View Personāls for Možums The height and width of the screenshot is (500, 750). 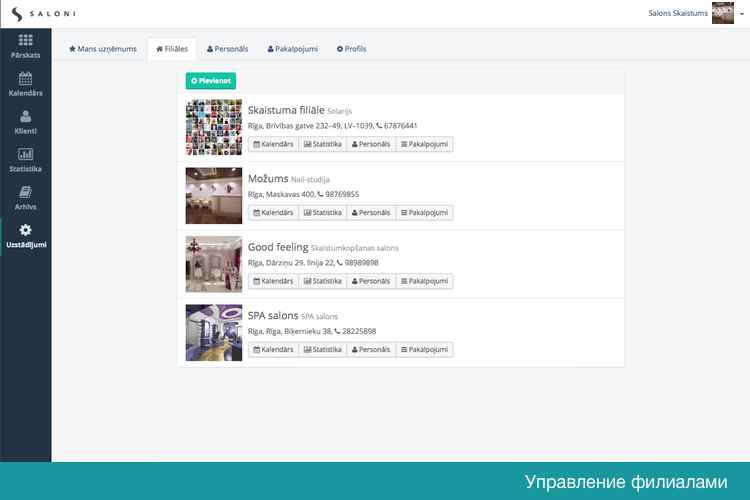click(x=371, y=212)
